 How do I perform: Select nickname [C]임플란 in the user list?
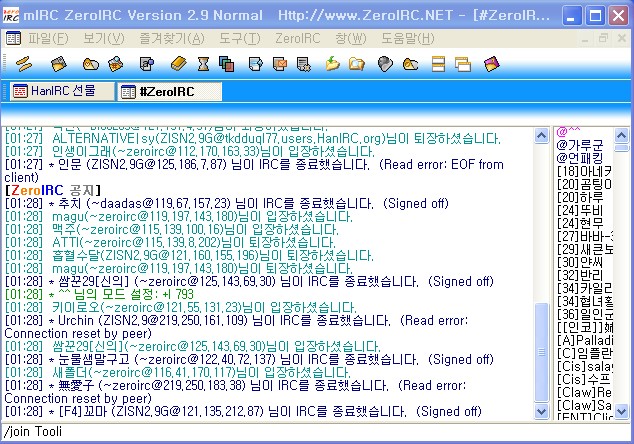(x=584, y=353)
